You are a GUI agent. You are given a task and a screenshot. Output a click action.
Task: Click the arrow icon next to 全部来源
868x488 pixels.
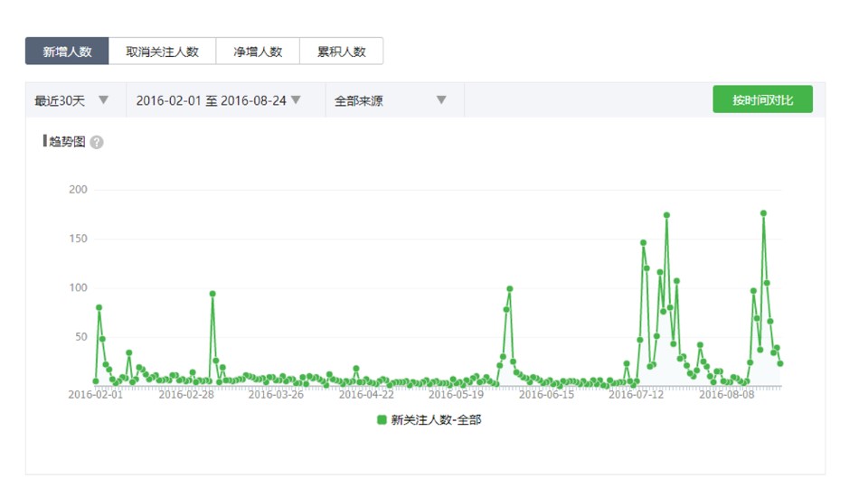pos(441,100)
